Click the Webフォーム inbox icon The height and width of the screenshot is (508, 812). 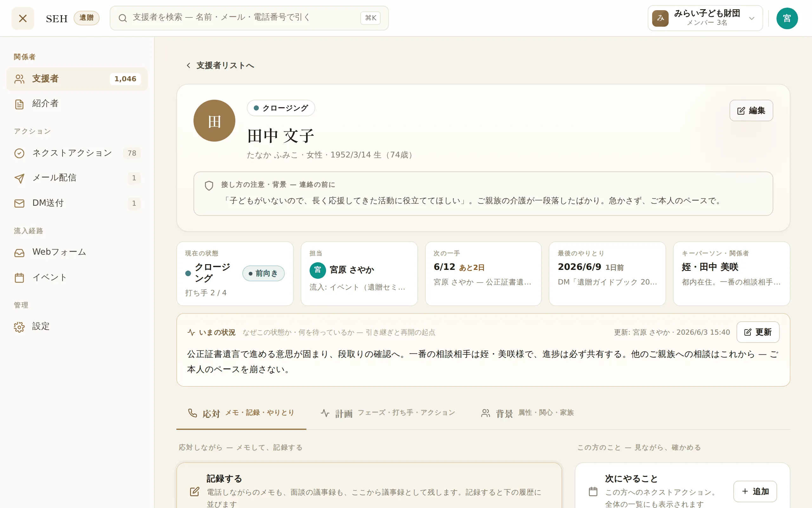click(19, 252)
